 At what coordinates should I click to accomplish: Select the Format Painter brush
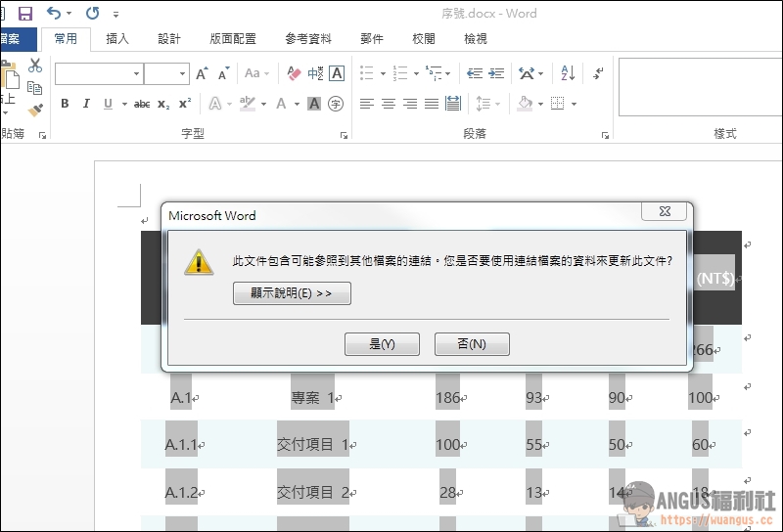click(35, 110)
